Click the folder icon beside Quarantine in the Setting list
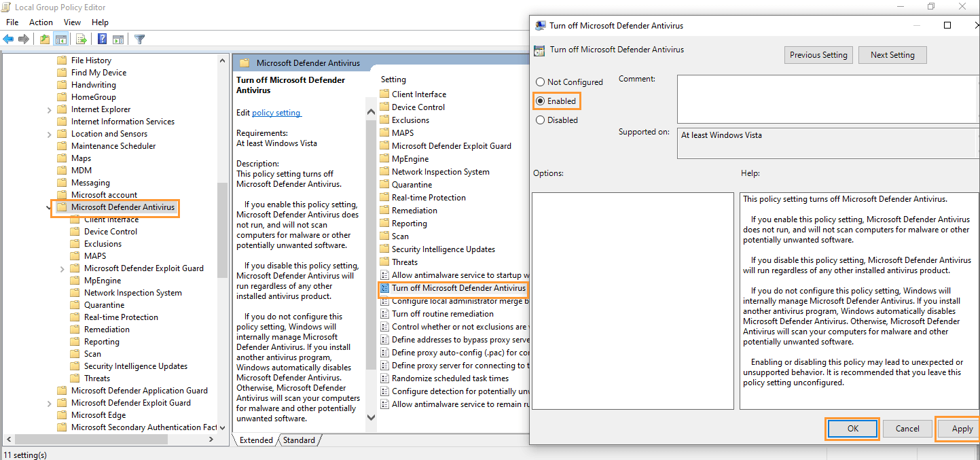Screen dimensions: 980x460 (384, 185)
